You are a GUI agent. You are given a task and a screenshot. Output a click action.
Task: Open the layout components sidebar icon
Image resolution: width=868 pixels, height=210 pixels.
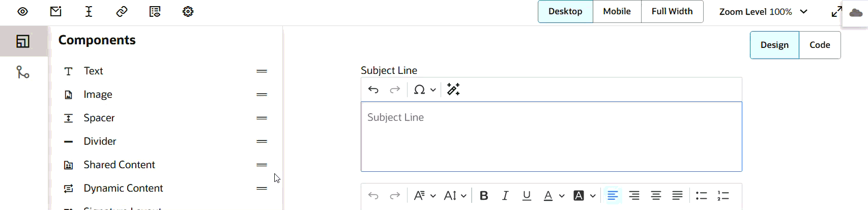pyautogui.click(x=23, y=41)
